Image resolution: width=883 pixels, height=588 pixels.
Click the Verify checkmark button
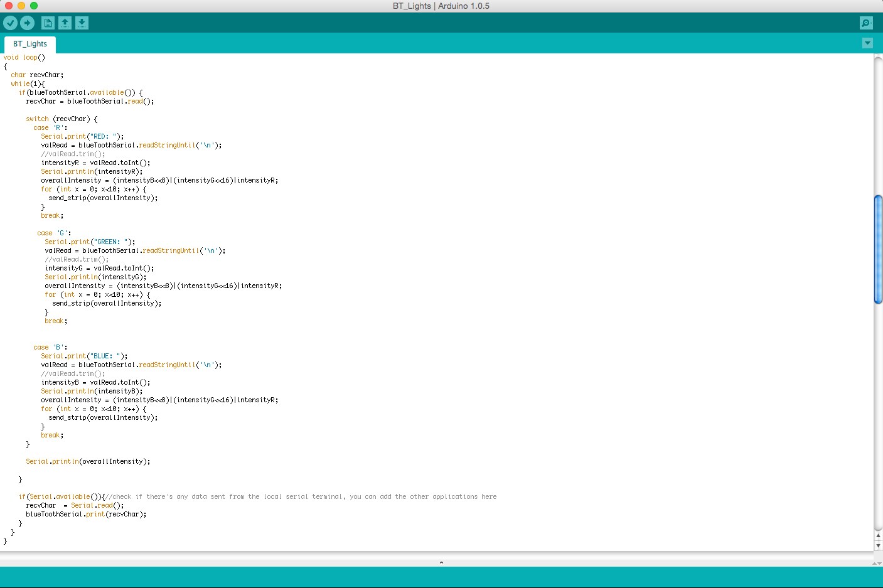11,23
